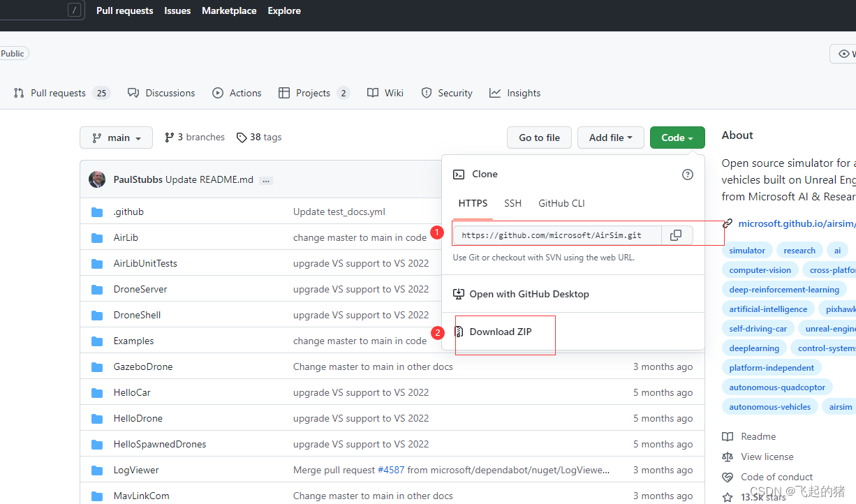This screenshot has height=504, width=856.
Task: Click the airsim topic tag
Action: pos(840,407)
